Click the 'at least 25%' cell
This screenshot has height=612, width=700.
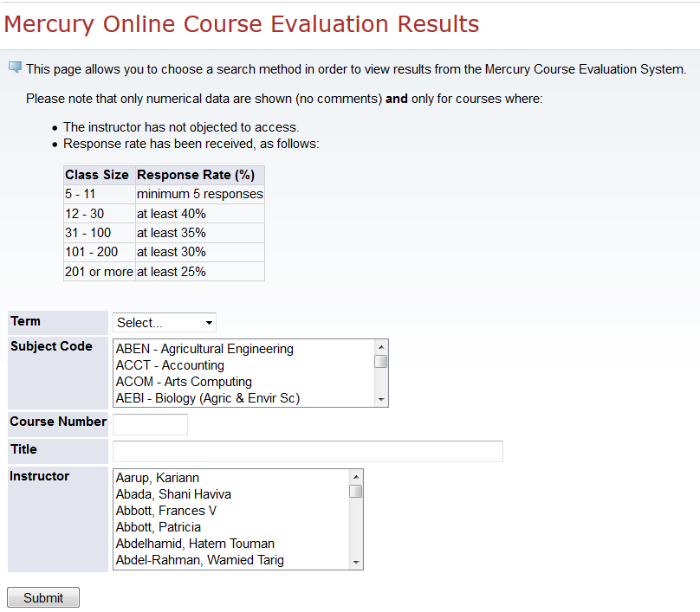click(x=200, y=272)
